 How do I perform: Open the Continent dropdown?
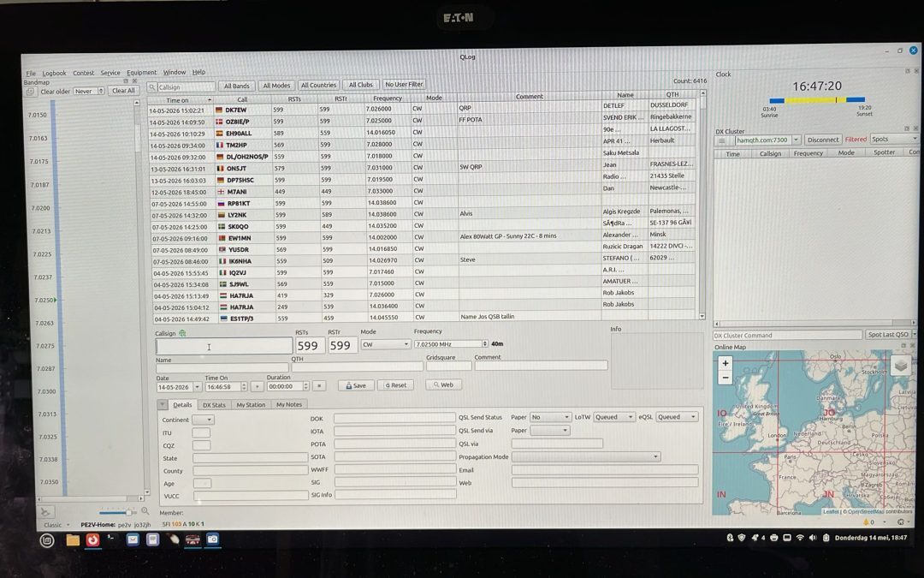click(x=203, y=420)
